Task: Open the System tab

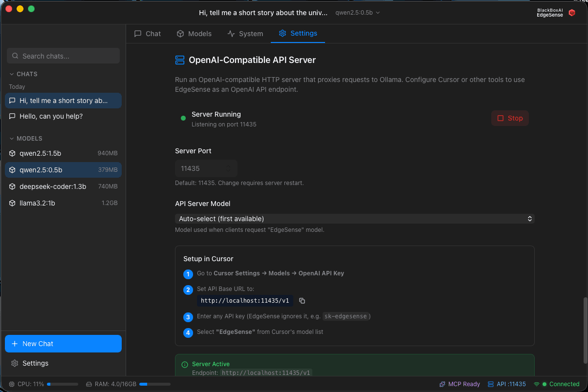Action: point(245,34)
